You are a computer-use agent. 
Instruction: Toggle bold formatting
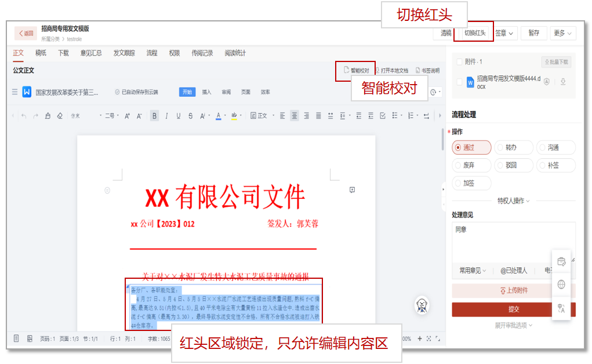coord(154,116)
